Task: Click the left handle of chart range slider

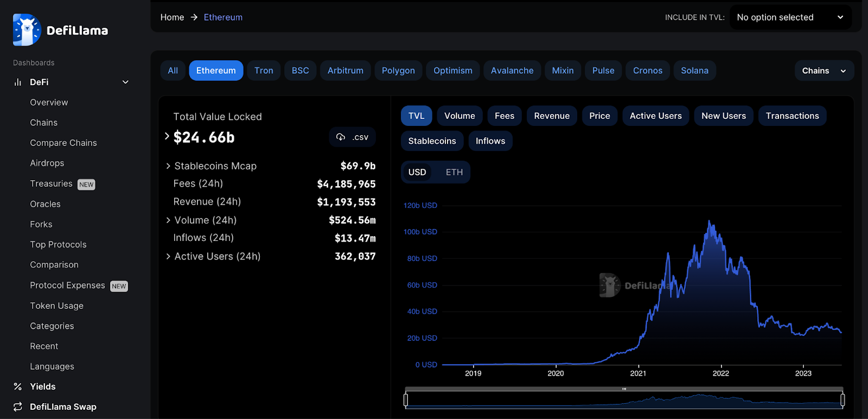Action: pos(406,400)
